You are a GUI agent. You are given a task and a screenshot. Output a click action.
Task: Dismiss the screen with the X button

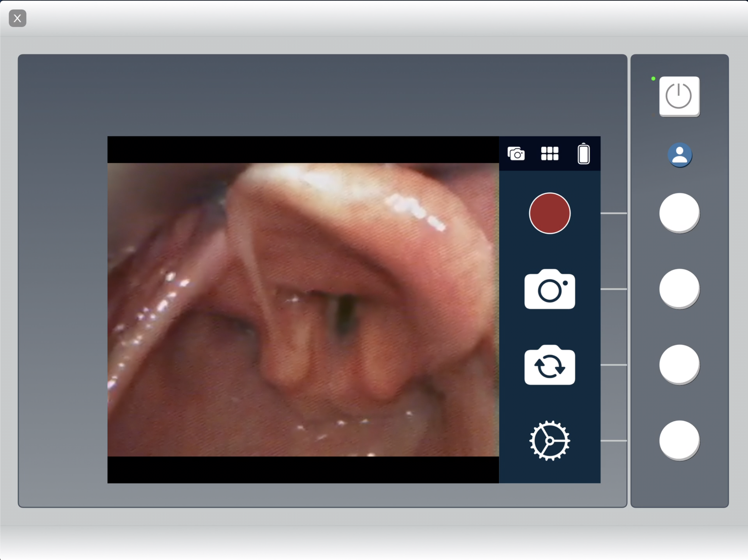17,18
